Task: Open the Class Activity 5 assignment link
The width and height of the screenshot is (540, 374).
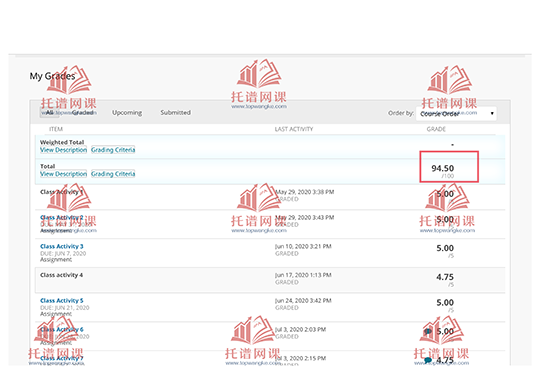Action: pos(62,301)
